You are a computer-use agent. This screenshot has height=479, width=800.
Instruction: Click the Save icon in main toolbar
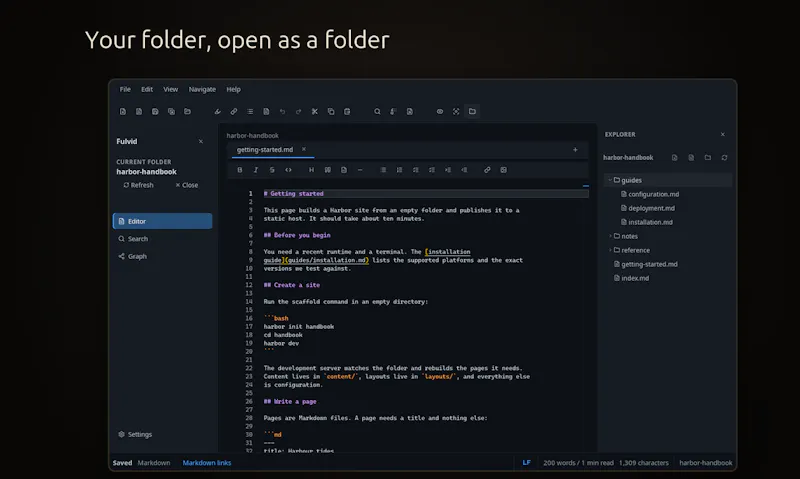[x=155, y=111]
